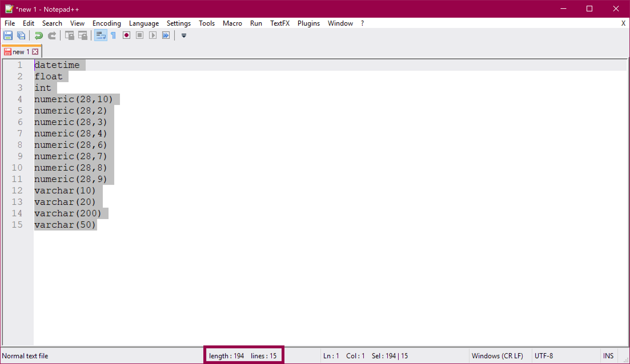Open the Encoding menu
The image size is (630, 364).
click(x=107, y=23)
